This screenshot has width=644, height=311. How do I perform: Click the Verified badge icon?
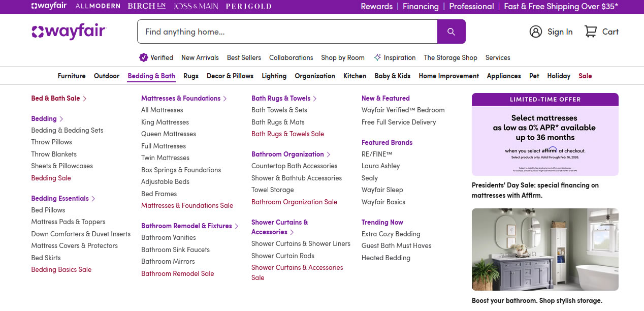point(144,57)
